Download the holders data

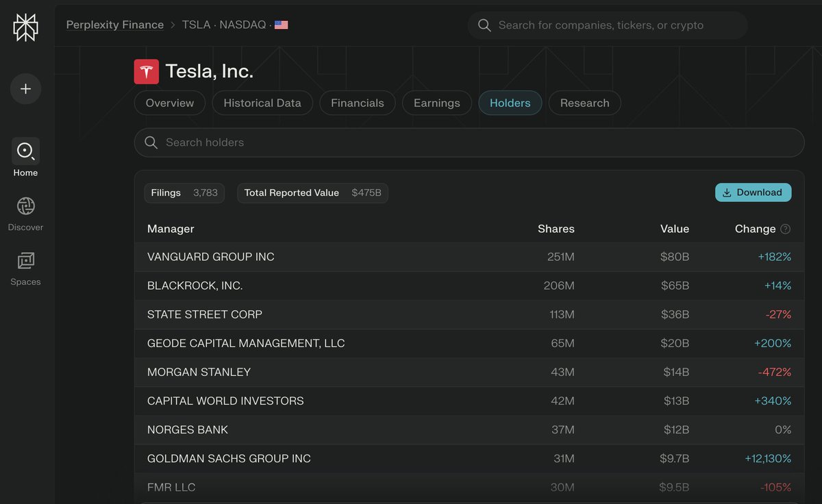(753, 192)
